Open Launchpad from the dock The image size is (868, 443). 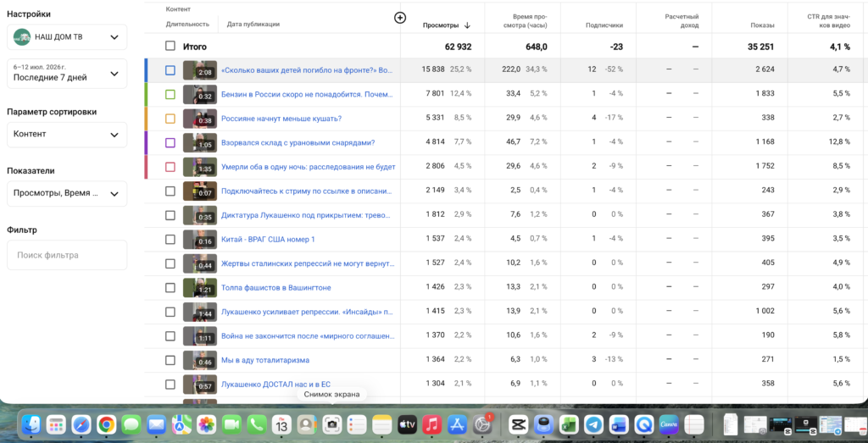pos(56,424)
